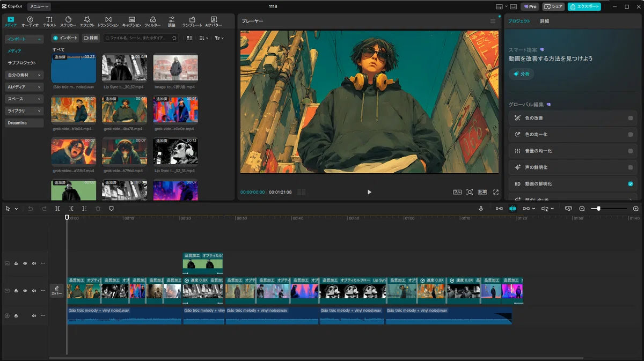Click the timeline zoom slider handle

598,208
